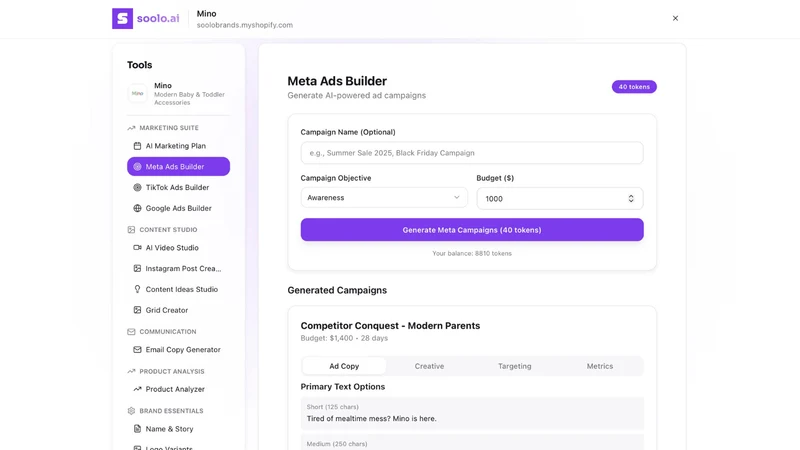Click the soolo.ai logo icon

click(122, 18)
